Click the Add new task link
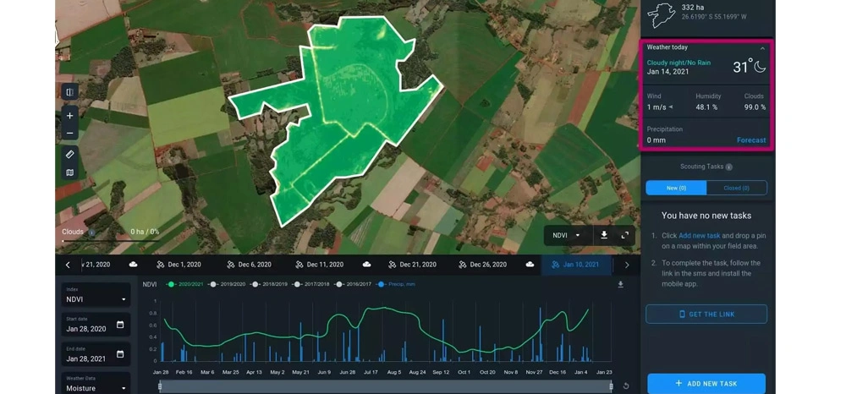 coord(699,236)
